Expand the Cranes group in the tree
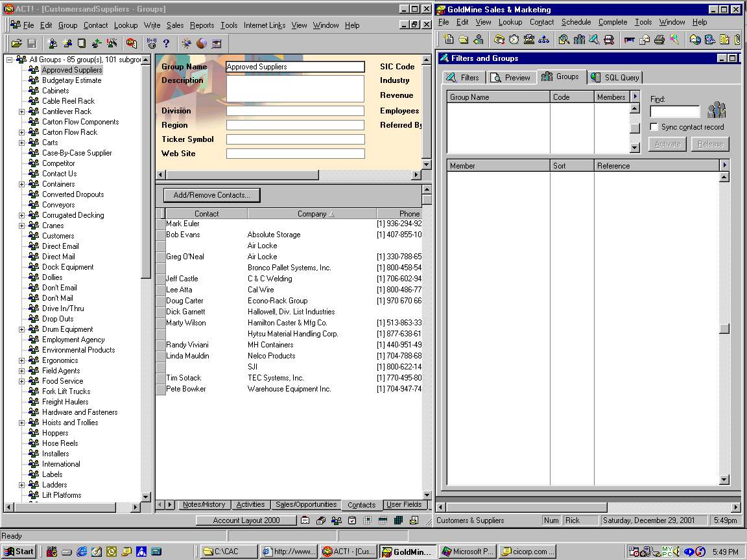The width and height of the screenshot is (747, 560). (x=21, y=226)
